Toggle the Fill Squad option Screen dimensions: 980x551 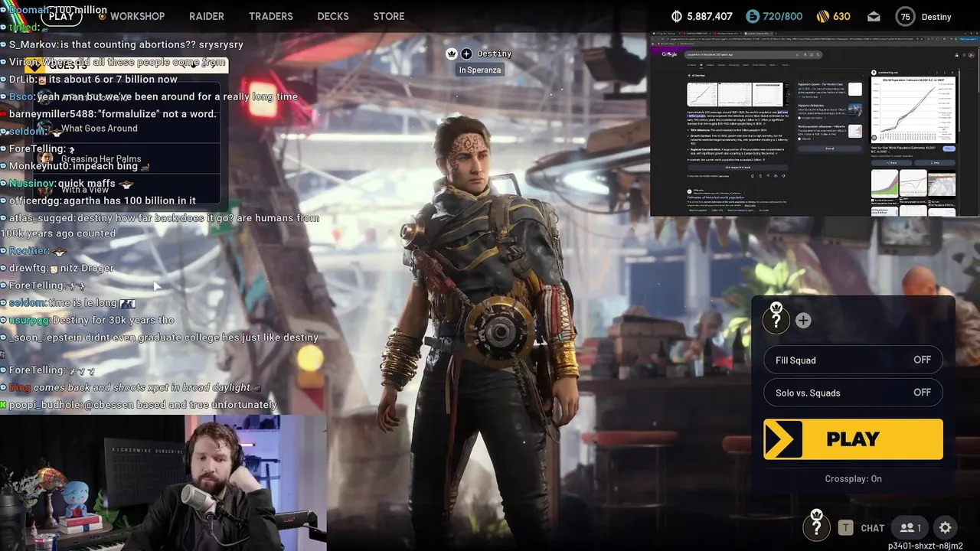[x=853, y=360]
